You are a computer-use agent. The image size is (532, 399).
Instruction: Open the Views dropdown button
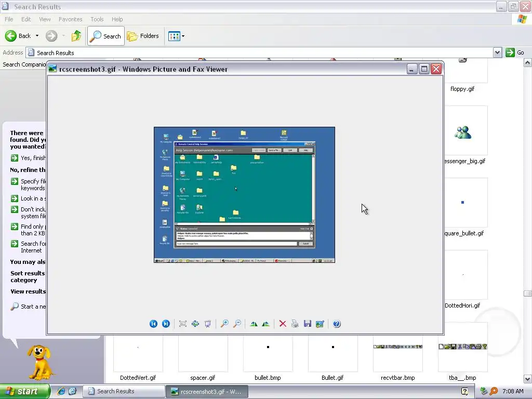(x=177, y=36)
